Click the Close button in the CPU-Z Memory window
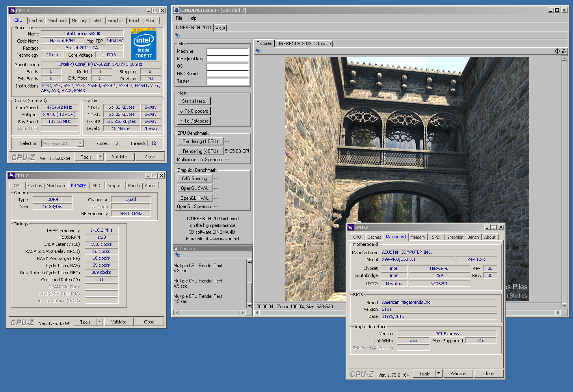Screen dimensions: 573x392 (149, 322)
